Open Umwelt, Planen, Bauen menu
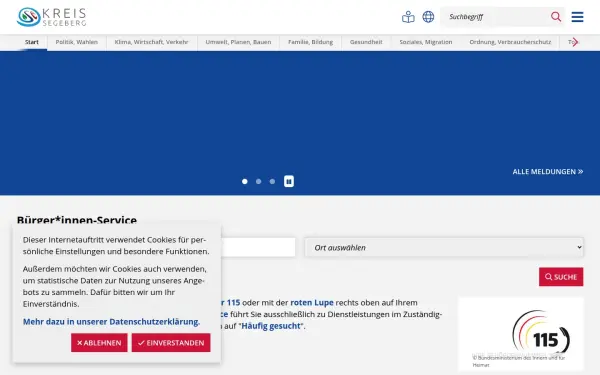Image resolution: width=600 pixels, height=375 pixels. point(238,42)
